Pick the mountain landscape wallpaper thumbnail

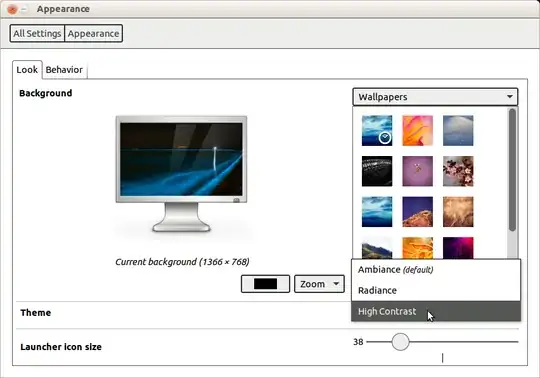click(377, 248)
